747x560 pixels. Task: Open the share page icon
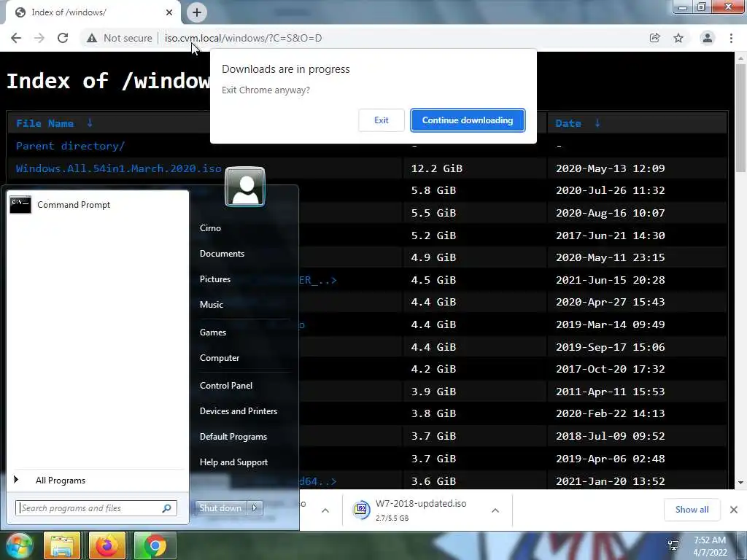(654, 38)
